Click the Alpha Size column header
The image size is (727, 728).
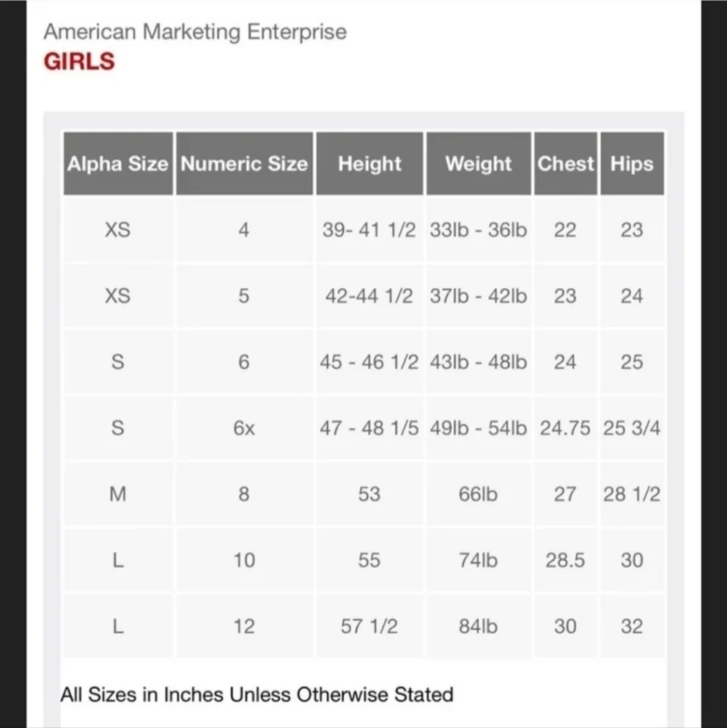[118, 163]
